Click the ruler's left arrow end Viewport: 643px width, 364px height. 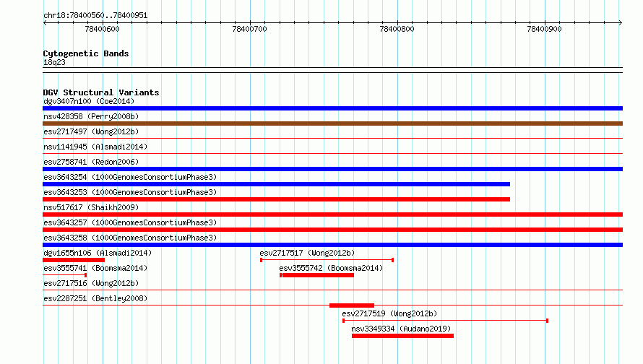(45, 22)
